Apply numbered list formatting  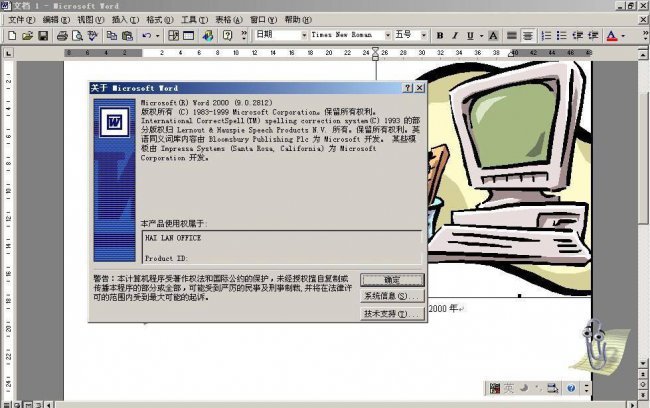(546, 36)
